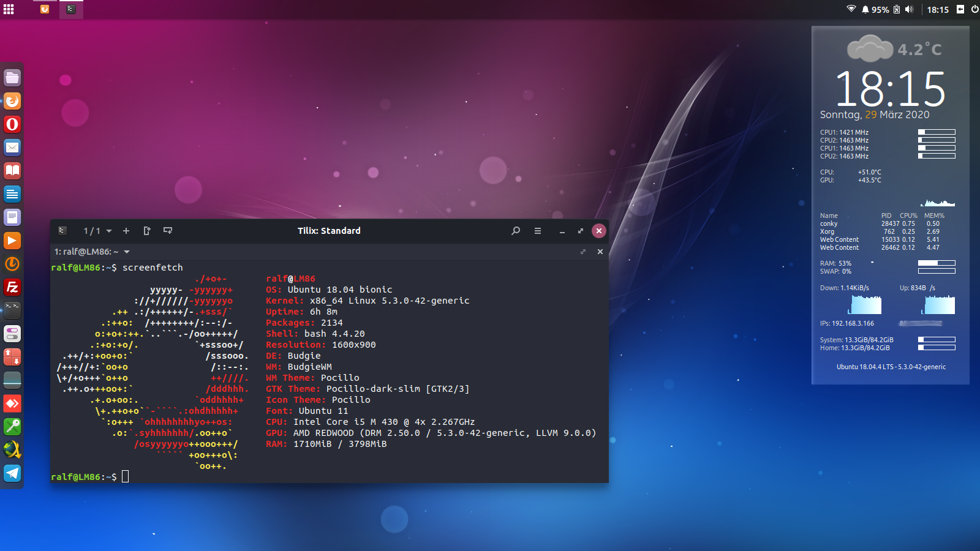
Task: Add terminal down in Tilix
Action: tap(168, 231)
